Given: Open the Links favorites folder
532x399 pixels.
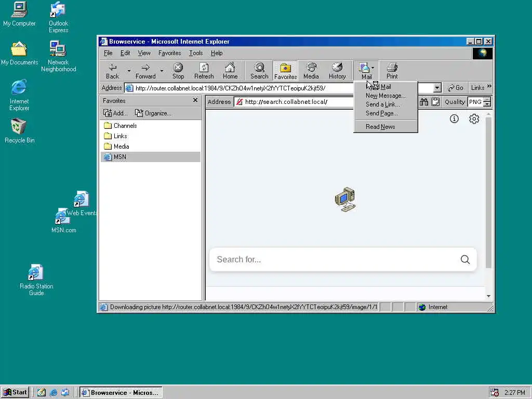Looking at the screenshot, I should coord(116,136).
